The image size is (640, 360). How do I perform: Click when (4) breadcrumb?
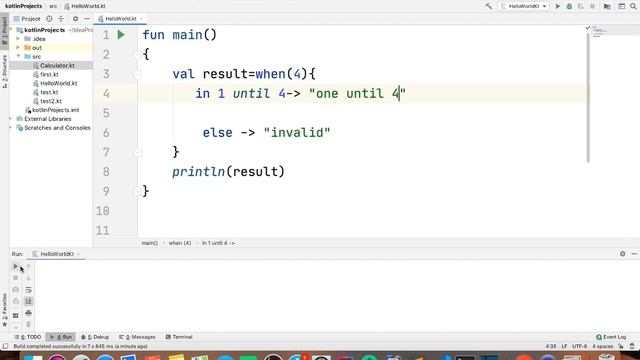click(x=180, y=243)
